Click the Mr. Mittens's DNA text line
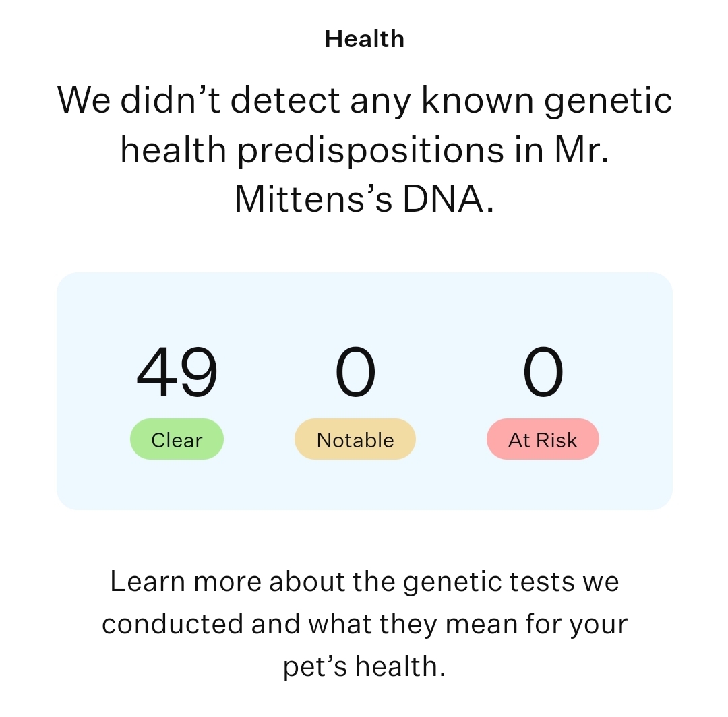728x717 pixels. point(365,199)
